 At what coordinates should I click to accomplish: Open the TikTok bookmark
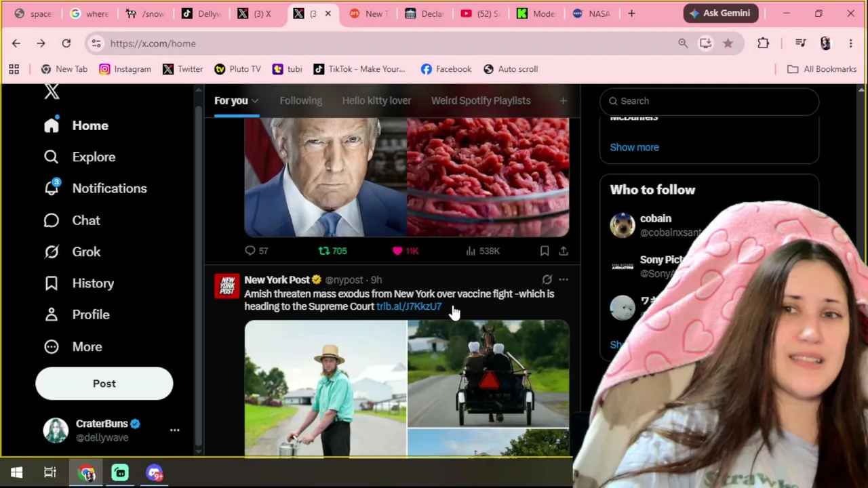coord(359,69)
